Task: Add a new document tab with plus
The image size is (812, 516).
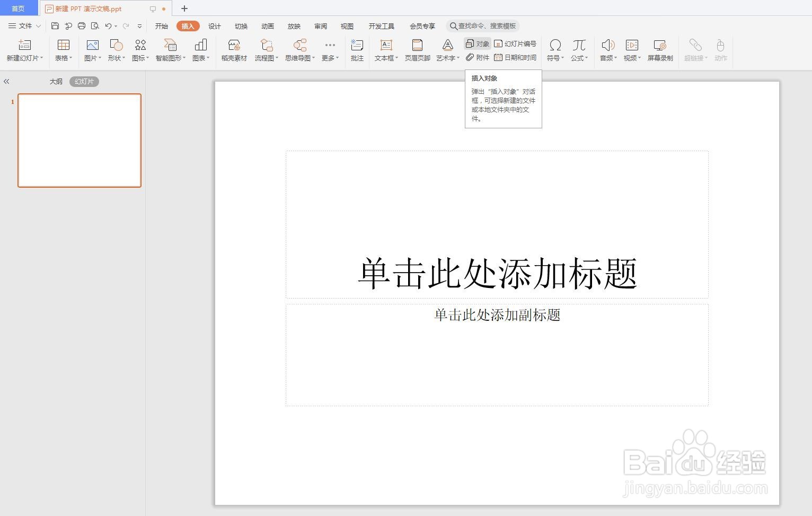Action: click(184, 8)
